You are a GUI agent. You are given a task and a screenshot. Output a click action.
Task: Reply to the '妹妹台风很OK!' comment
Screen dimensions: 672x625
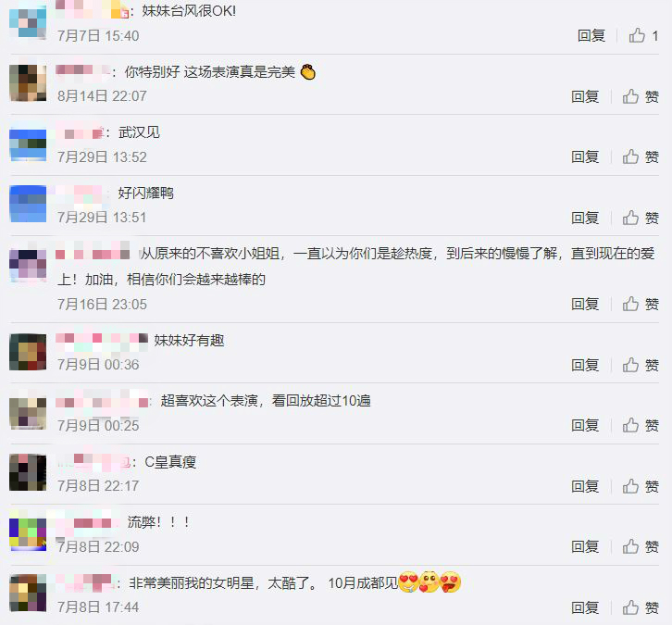pyautogui.click(x=591, y=35)
